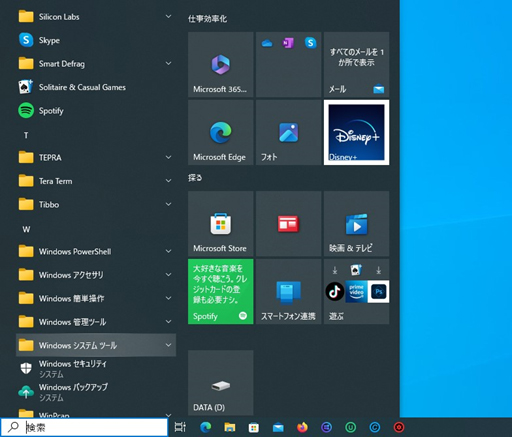This screenshot has height=437, width=512.
Task: Open the 映画 & テレビ tile
Action: coord(356,224)
